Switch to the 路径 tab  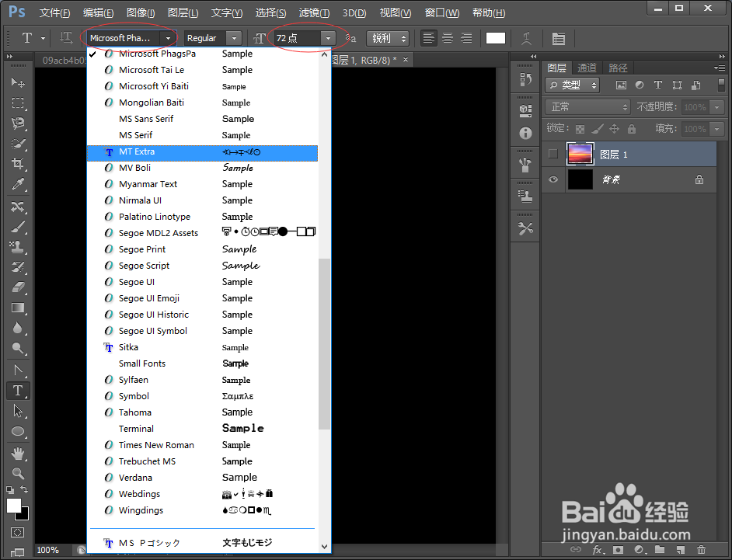618,68
